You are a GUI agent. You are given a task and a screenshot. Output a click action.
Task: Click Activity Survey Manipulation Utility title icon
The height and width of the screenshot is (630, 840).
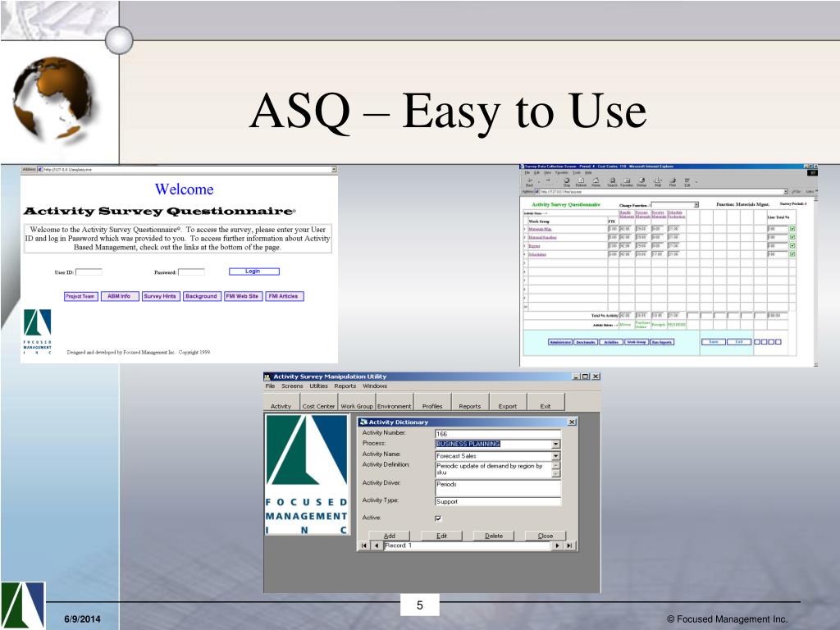coord(267,377)
